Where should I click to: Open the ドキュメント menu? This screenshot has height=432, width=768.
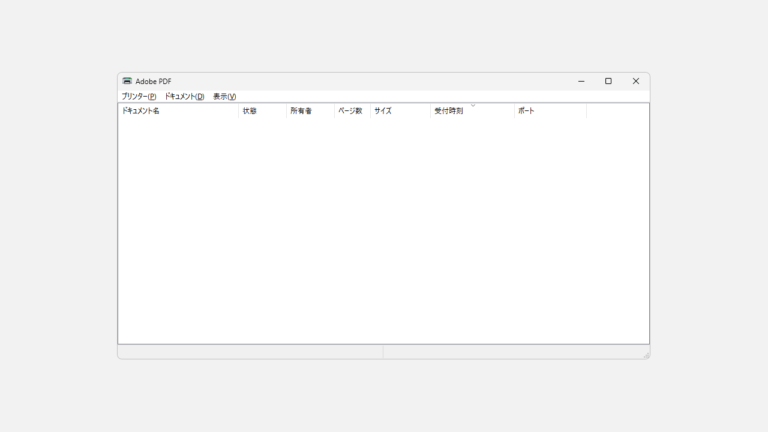pyautogui.click(x=184, y=97)
